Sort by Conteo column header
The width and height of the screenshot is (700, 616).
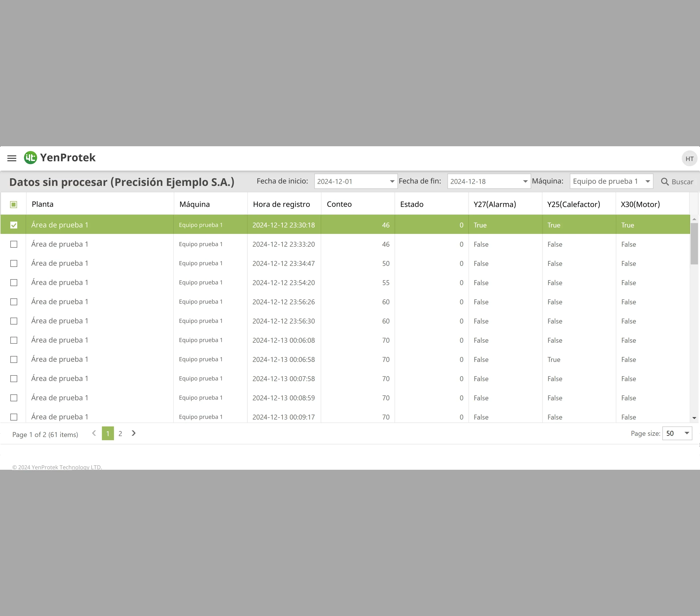click(358, 204)
